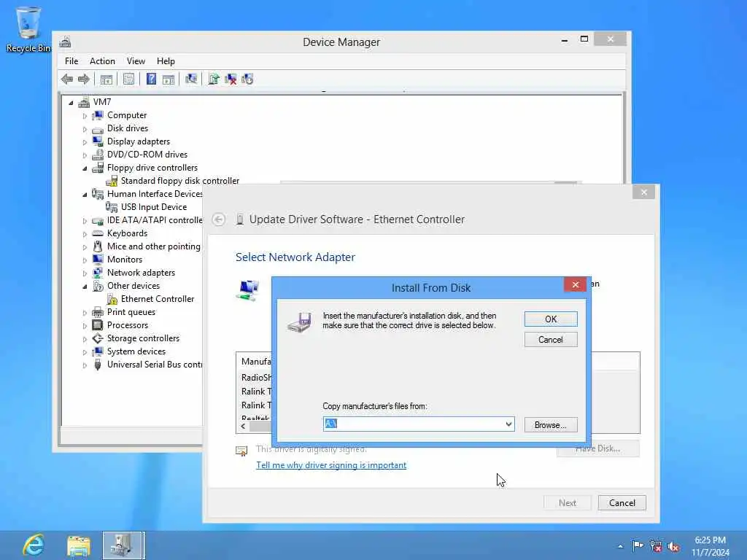
Task: Click the Browse... button
Action: 551,425
